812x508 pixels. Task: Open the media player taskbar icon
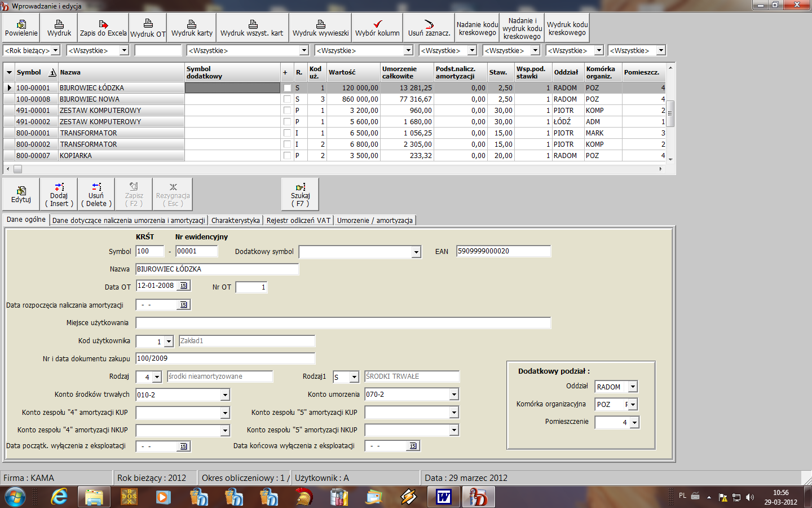(x=163, y=497)
